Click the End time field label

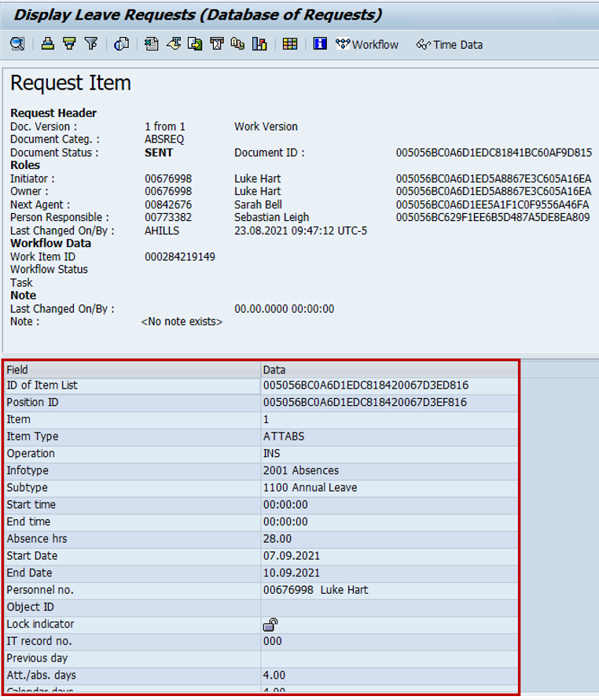tap(28, 522)
